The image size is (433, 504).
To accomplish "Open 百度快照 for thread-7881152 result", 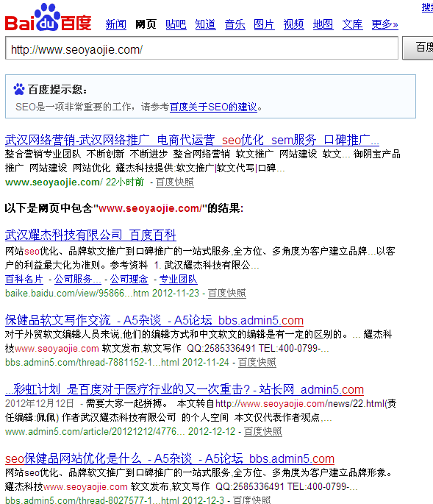I will tap(257, 362).
